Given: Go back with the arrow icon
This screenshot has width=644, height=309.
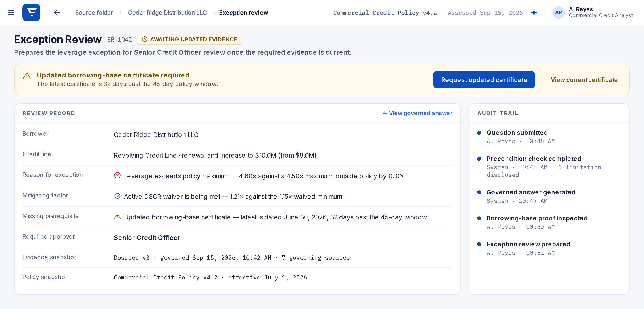Looking at the screenshot, I should [57, 13].
